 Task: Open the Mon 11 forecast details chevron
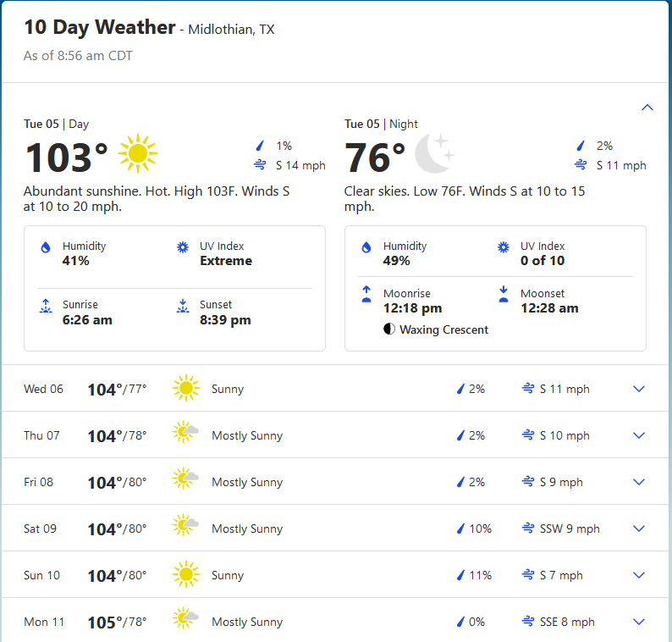tap(639, 622)
